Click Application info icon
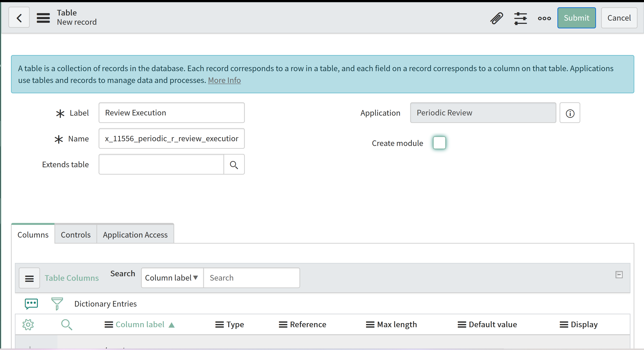This screenshot has width=644, height=350. click(570, 113)
